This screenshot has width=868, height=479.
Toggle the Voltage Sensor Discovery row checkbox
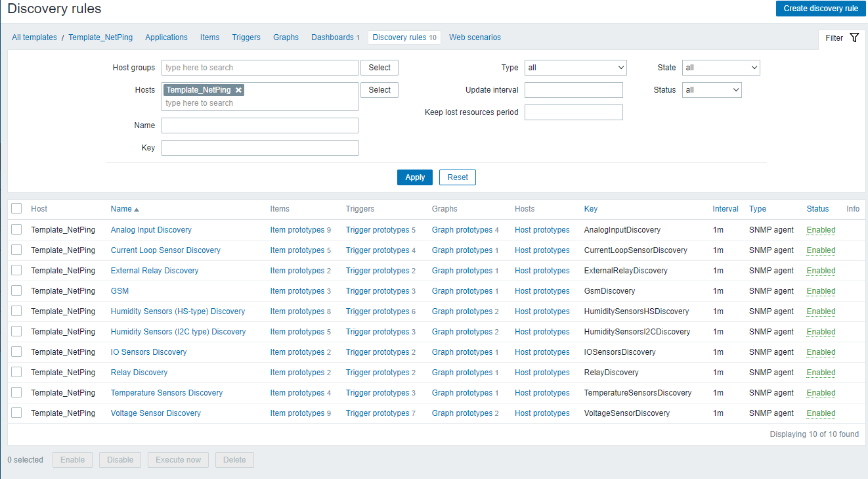[x=16, y=413]
